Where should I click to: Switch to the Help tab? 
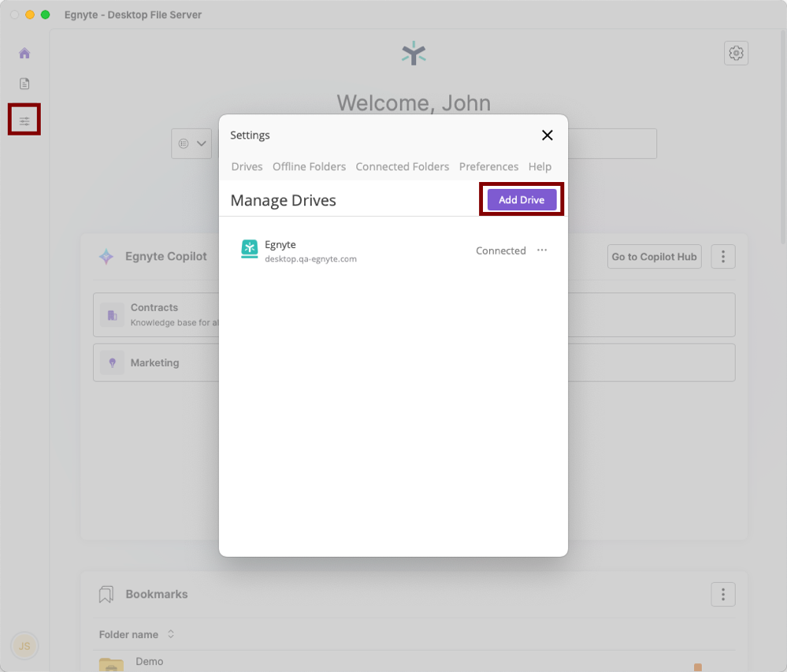540,166
